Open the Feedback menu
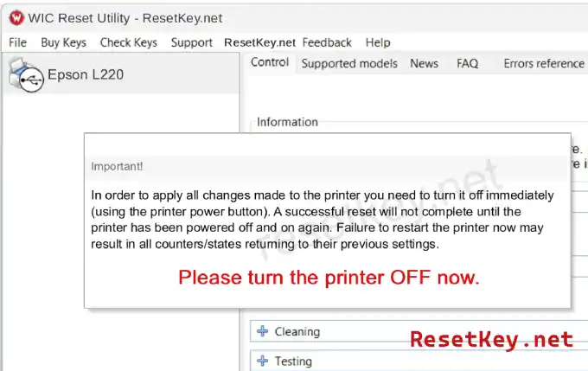 click(327, 42)
